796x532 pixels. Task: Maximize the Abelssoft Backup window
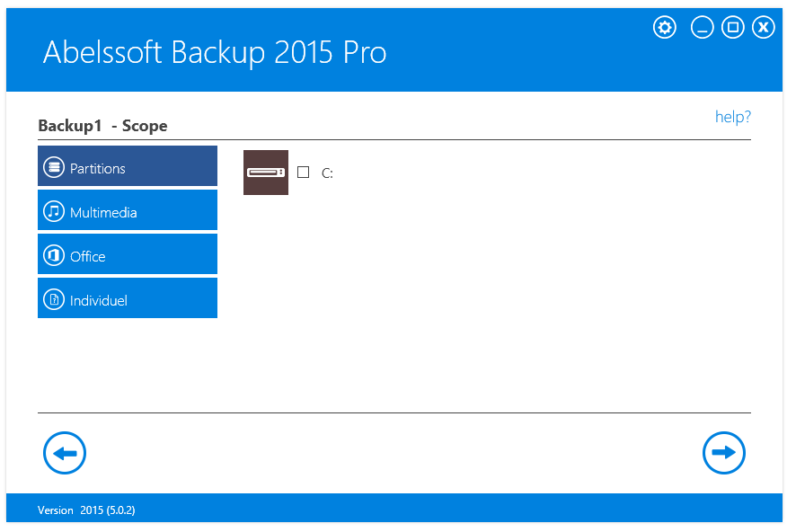tap(732, 27)
